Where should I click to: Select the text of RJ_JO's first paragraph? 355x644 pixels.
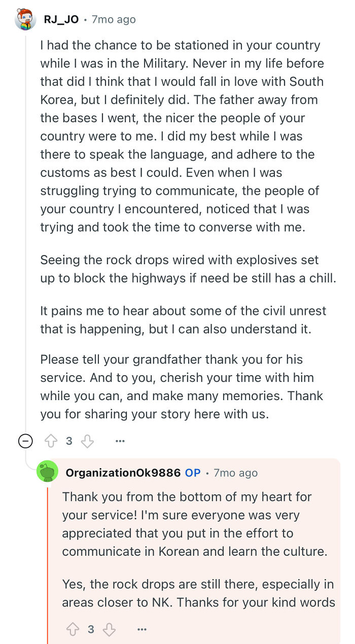click(x=182, y=136)
